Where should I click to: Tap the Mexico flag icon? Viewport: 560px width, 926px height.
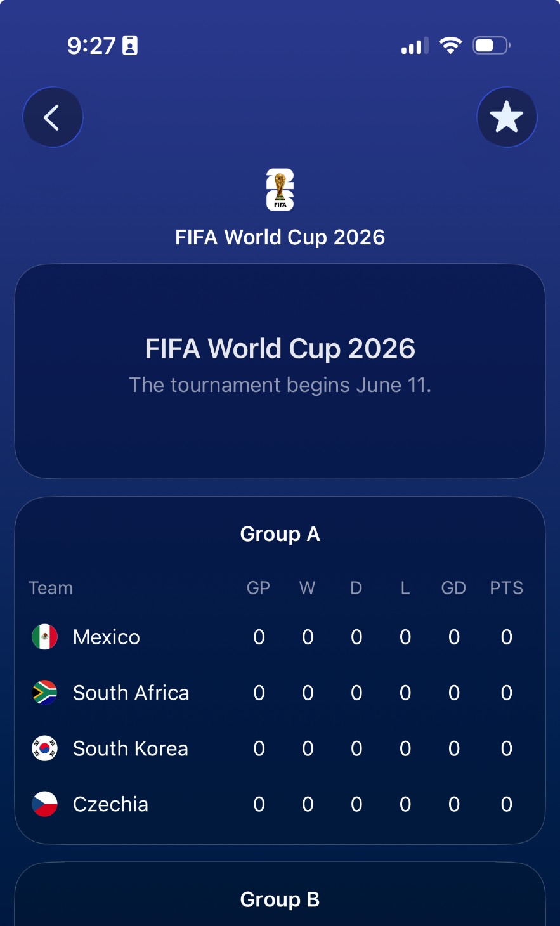[x=44, y=637]
